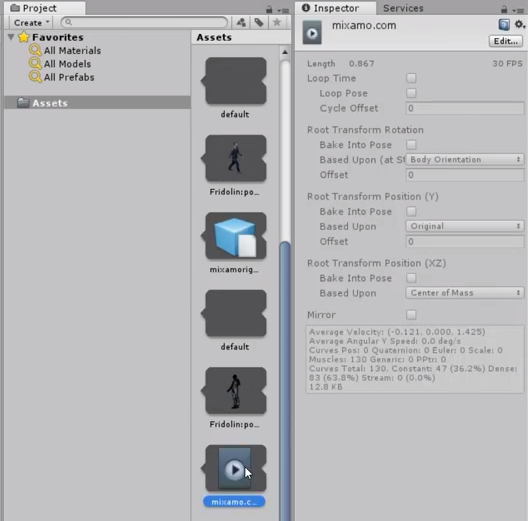Open Inspector panel options menu
Viewport: 528px width, 521px height.
(519, 10)
